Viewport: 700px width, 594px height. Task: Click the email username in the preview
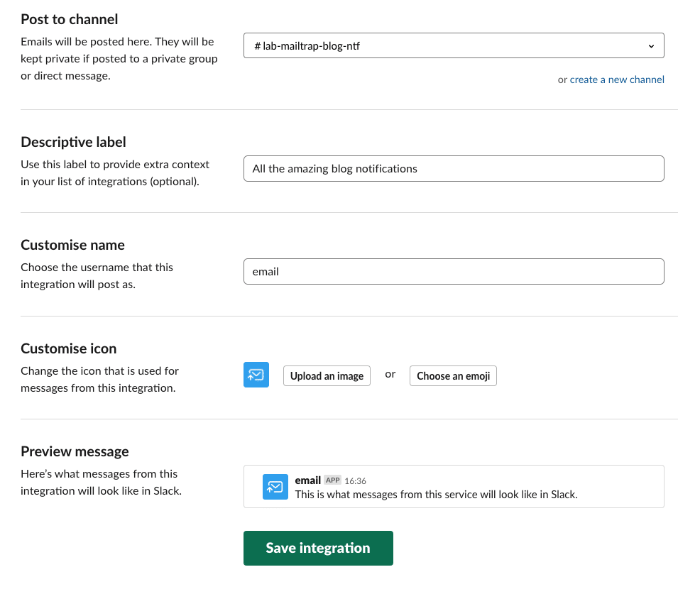pyautogui.click(x=307, y=480)
